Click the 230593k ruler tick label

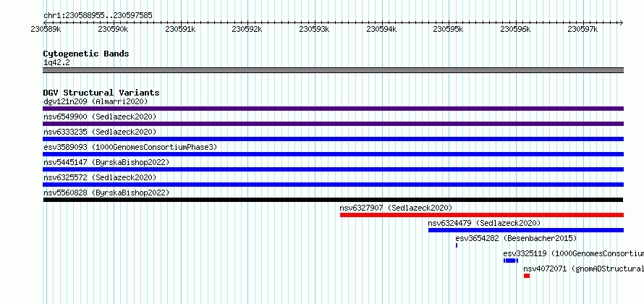(314, 29)
